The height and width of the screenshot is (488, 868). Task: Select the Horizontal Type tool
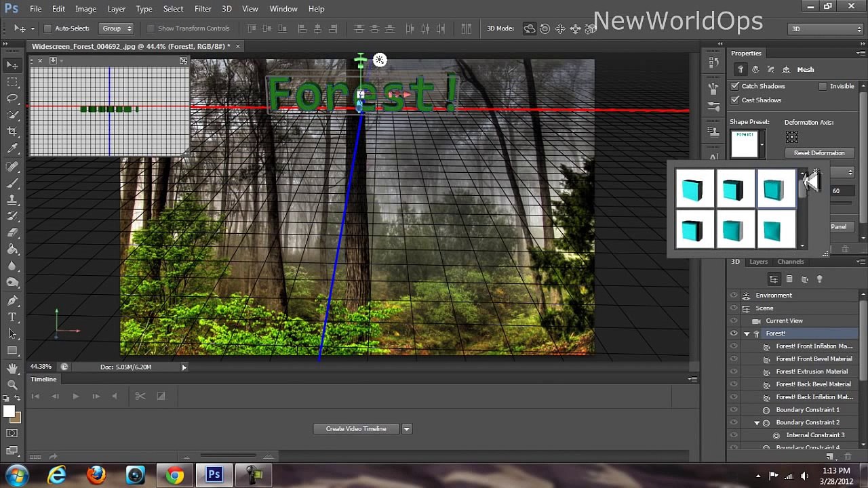[x=12, y=317]
